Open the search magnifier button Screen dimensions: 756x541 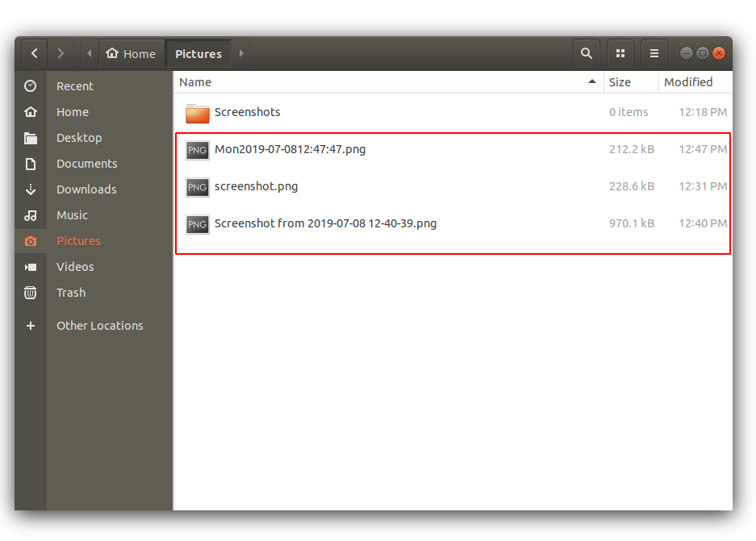[587, 53]
